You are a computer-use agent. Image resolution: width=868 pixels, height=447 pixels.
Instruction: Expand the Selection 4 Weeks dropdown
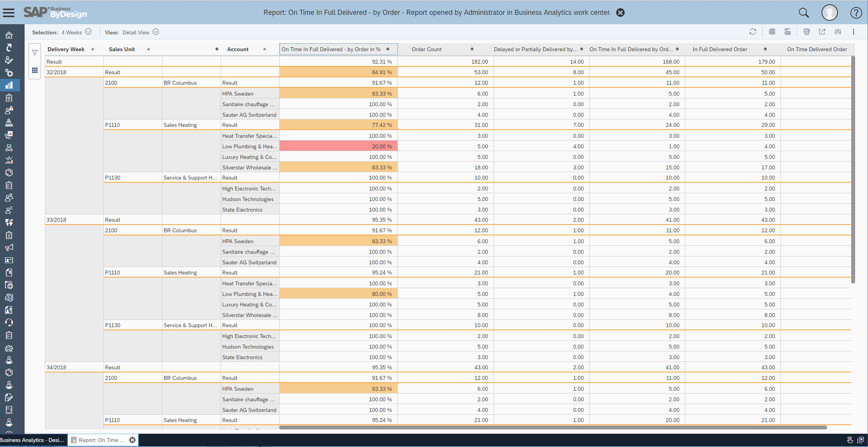[x=88, y=32]
